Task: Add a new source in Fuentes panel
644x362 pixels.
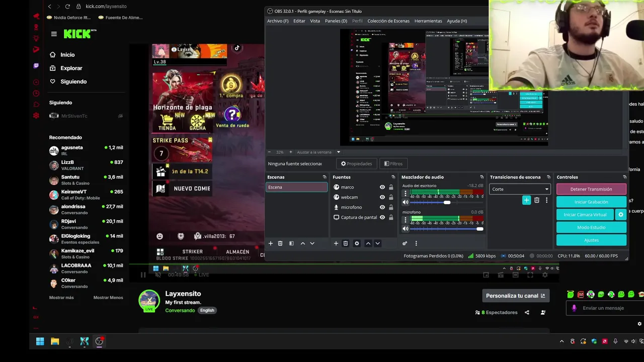Action: point(336,243)
